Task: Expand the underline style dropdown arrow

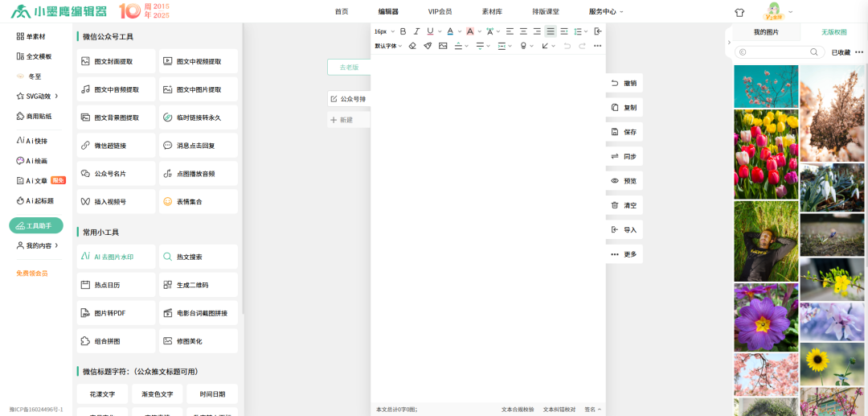Action: [x=440, y=31]
